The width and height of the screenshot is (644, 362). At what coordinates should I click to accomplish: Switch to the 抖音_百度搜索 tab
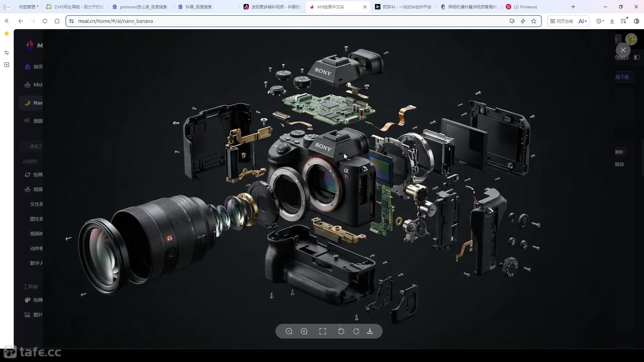click(x=205, y=7)
